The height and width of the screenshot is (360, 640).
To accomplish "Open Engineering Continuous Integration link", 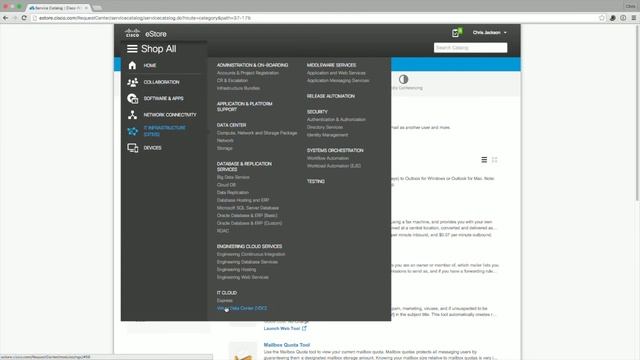I will [251, 254].
